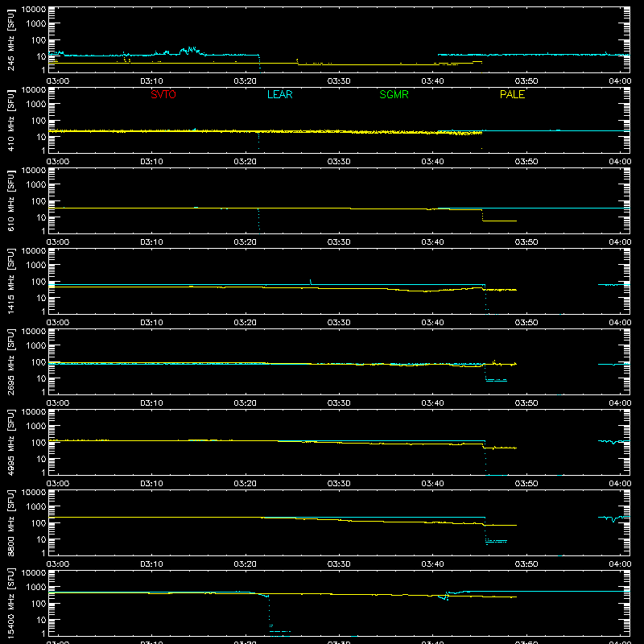
Task: Click the green SGMR station label
Action: click(x=394, y=94)
